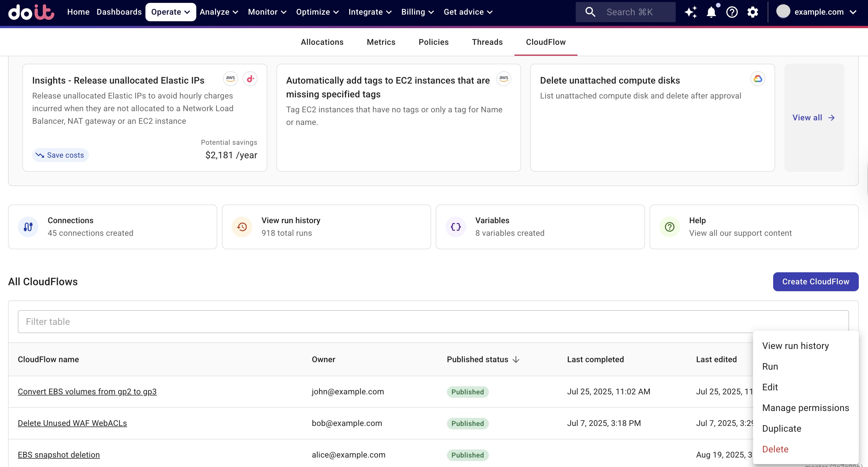Viewport: 868px width, 467px height.
Task: Open the Connections panel via its icon
Action: tap(28, 227)
